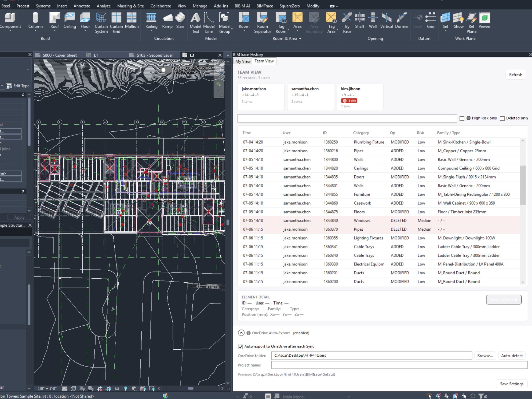Click the history table vertical scrollbar thumb
The height and width of the screenshot is (399, 532).
coord(523,185)
